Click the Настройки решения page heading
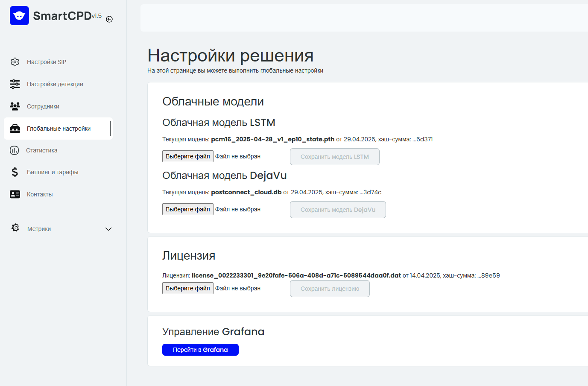 pos(231,56)
